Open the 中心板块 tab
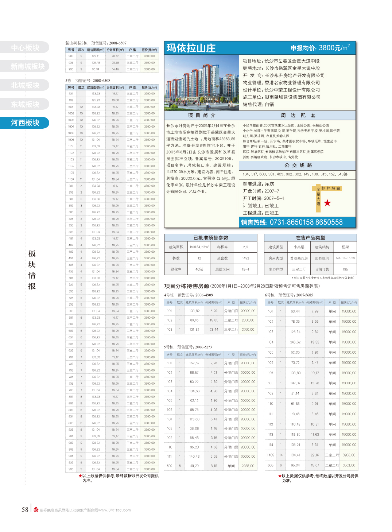Viewport: 392px width, 532px height. click(25, 48)
